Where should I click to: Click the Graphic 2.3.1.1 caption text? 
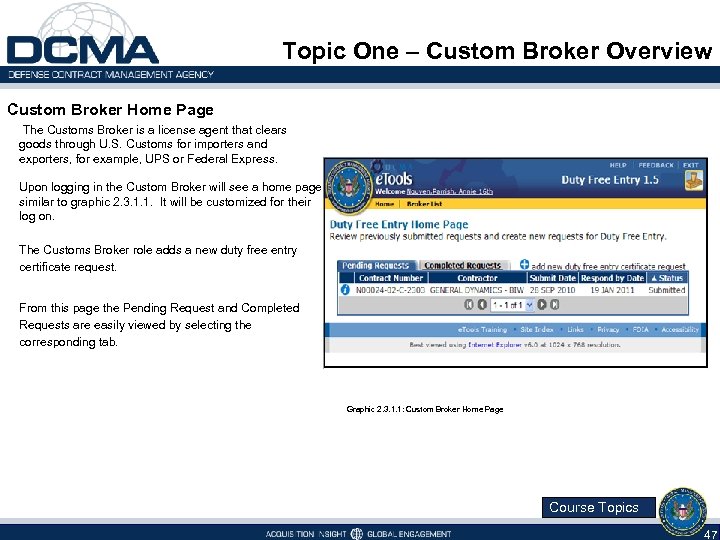point(425,409)
